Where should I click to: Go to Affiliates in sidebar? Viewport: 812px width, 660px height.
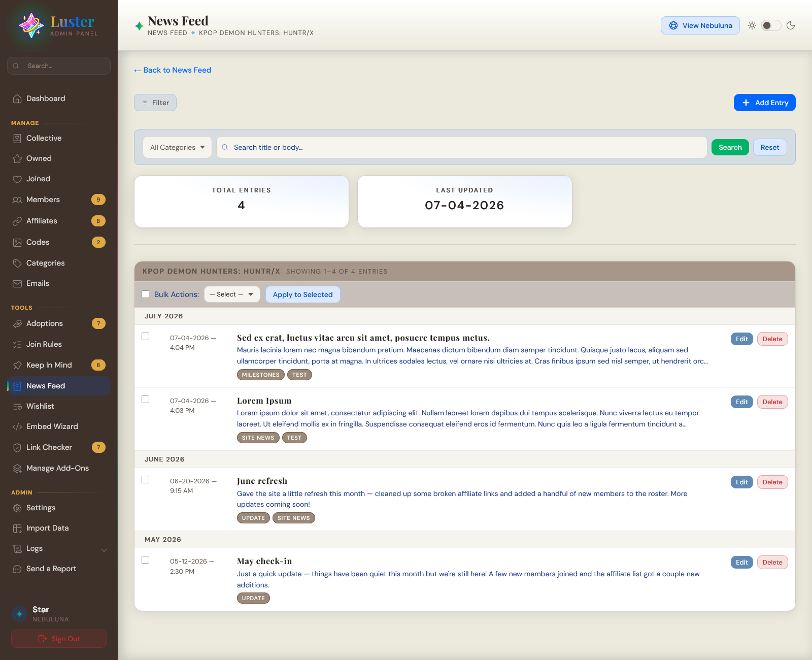pyautogui.click(x=59, y=221)
